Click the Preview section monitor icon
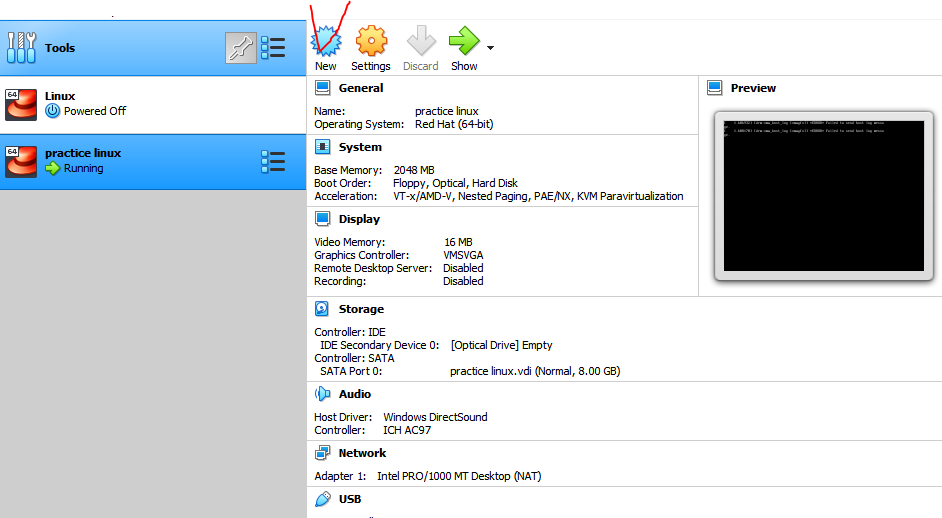The width and height of the screenshot is (942, 518). (715, 88)
